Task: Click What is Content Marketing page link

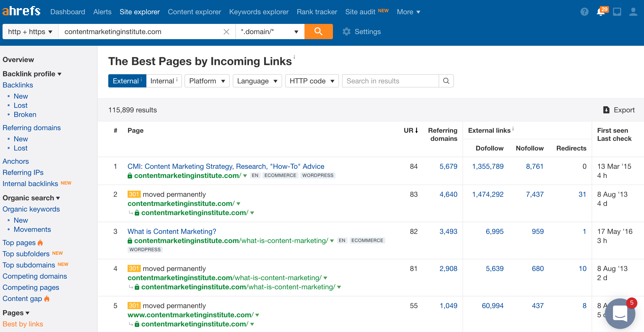Action: pyautogui.click(x=171, y=231)
